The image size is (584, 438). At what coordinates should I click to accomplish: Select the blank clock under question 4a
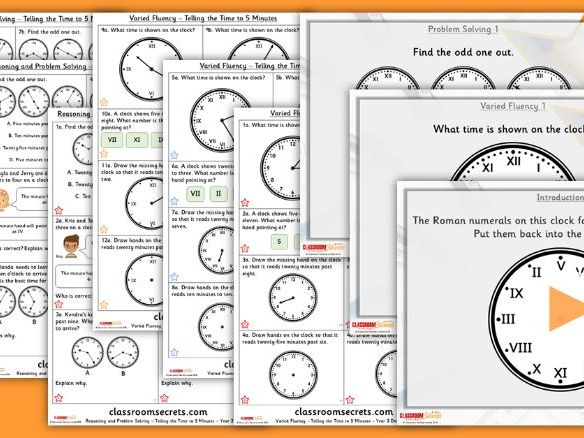(293, 375)
